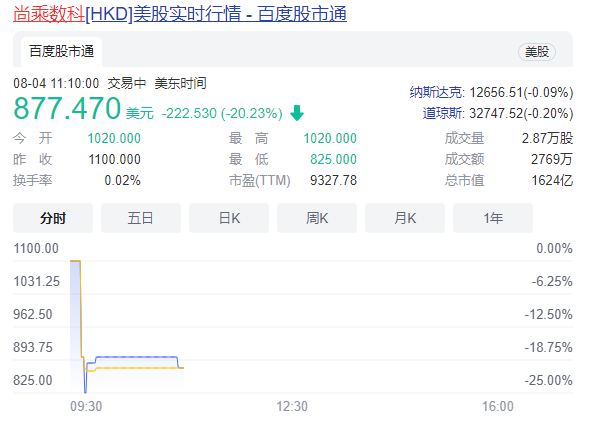The height and width of the screenshot is (421, 589).
Task: Click the 昨收 value 1100.000
Action: coord(115,160)
